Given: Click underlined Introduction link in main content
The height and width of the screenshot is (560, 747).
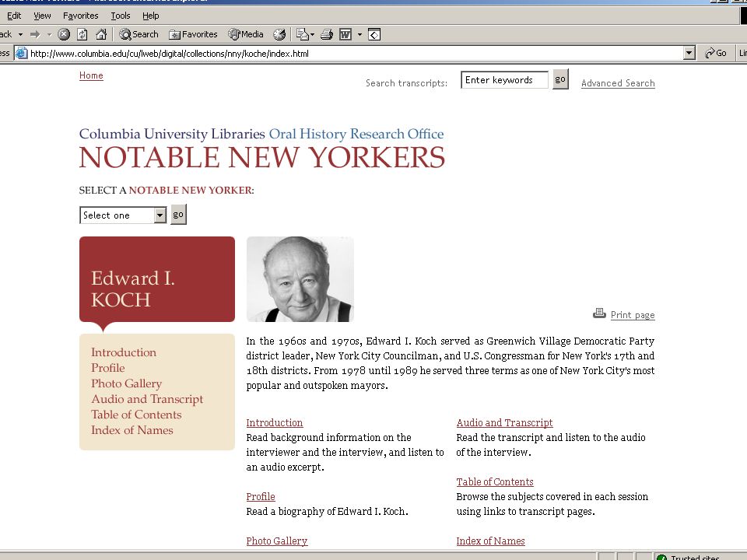Looking at the screenshot, I should point(275,423).
